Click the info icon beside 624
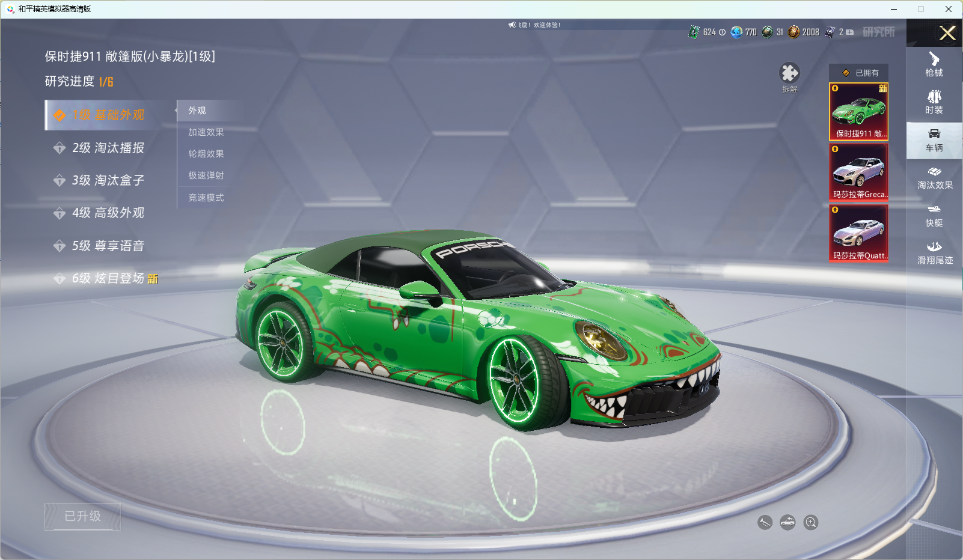 (722, 32)
